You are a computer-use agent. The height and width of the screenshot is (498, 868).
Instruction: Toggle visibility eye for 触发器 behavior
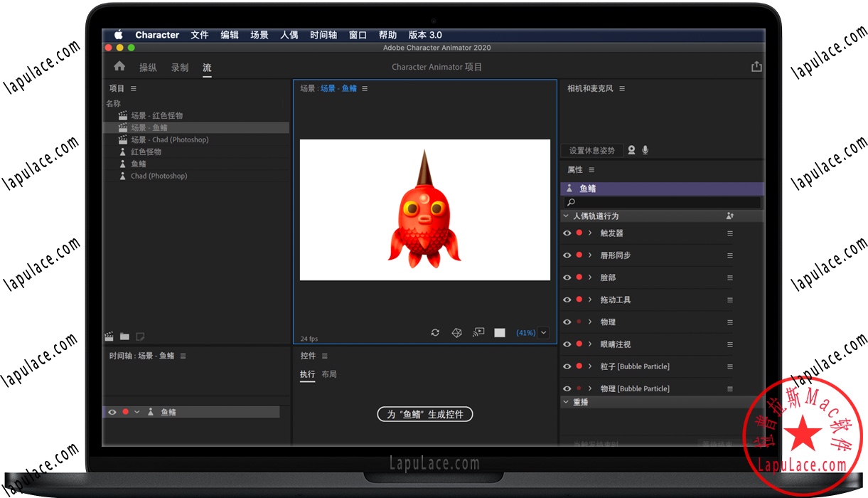[567, 233]
